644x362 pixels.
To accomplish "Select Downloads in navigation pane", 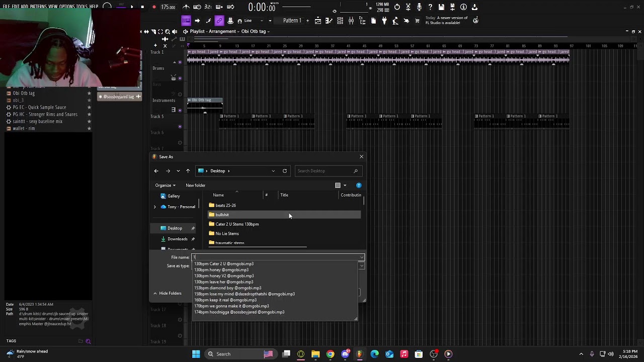I will (x=177, y=239).
